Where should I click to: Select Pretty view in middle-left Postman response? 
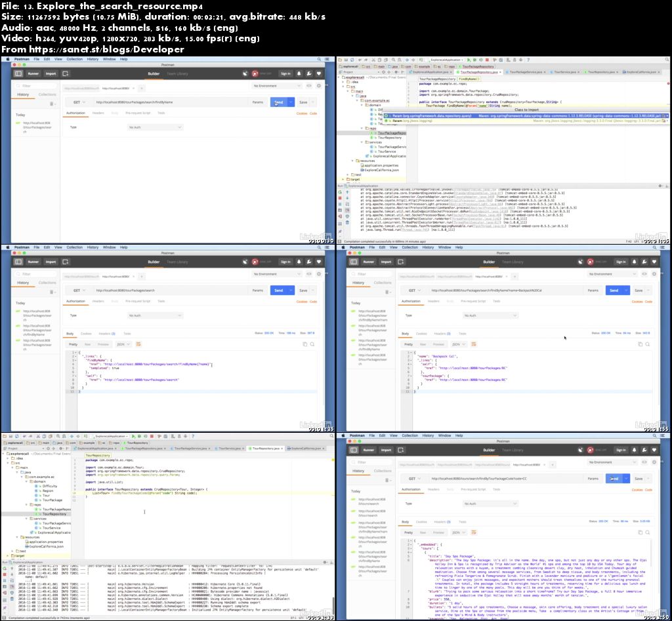click(x=73, y=344)
